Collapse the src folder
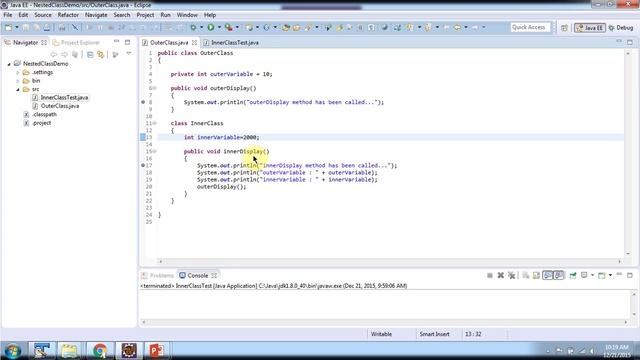640x360 pixels. 18,89
